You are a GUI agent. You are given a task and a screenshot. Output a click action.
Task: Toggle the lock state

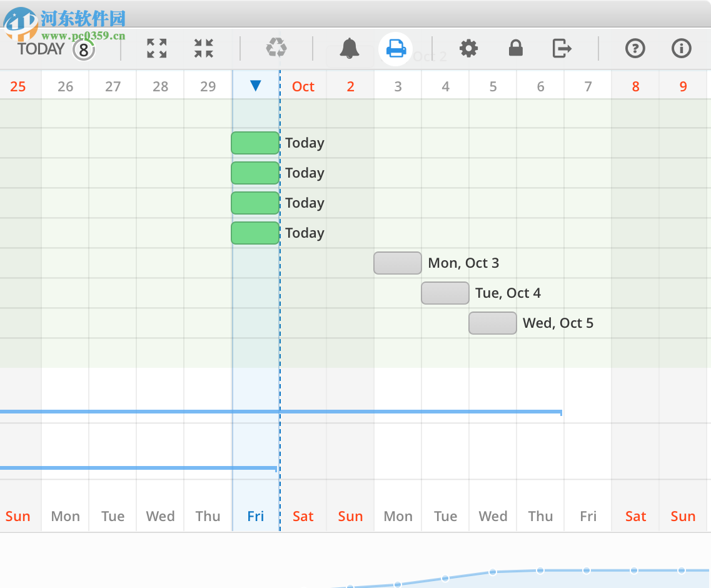[x=515, y=48]
